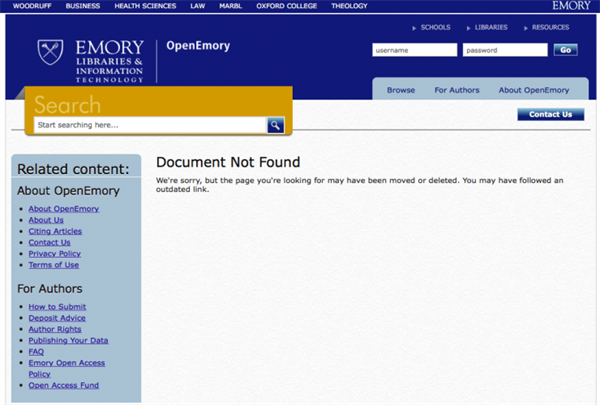Open the Deposit Advice link

tap(57, 318)
